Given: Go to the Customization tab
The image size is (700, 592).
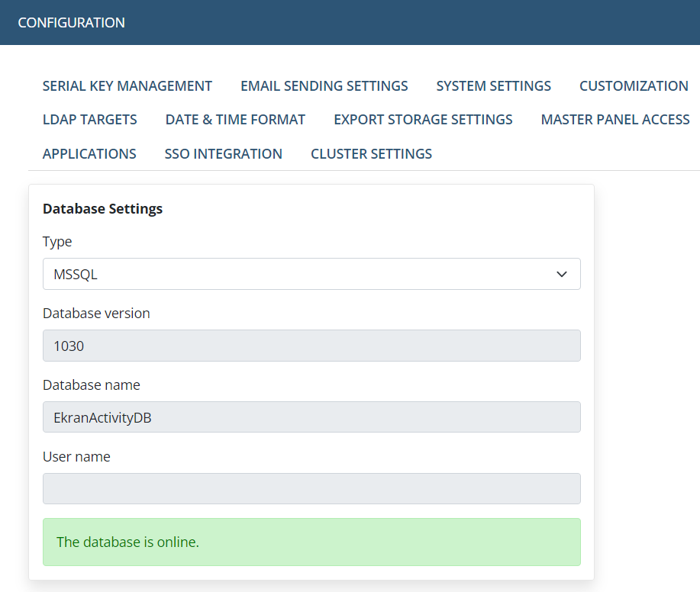Looking at the screenshot, I should (634, 85).
